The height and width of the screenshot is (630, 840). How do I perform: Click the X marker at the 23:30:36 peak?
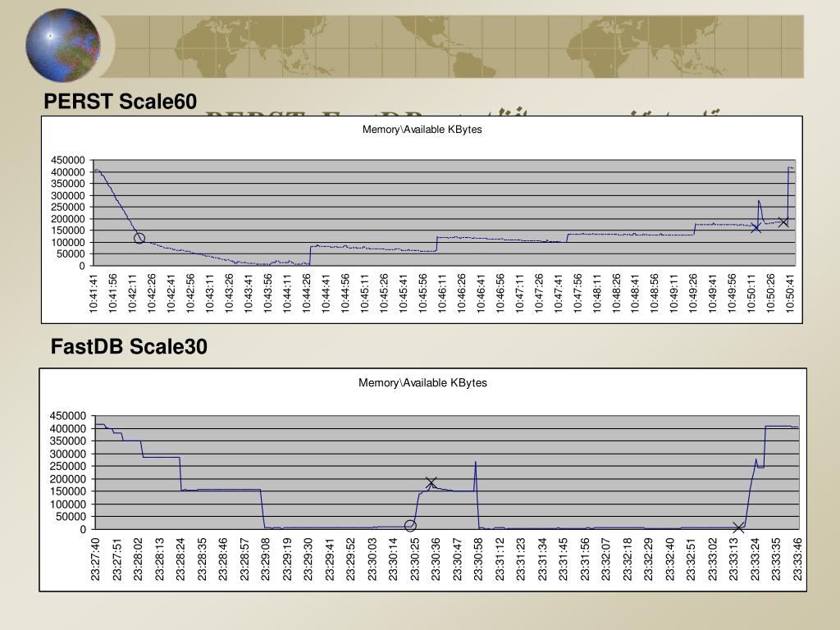(x=431, y=482)
